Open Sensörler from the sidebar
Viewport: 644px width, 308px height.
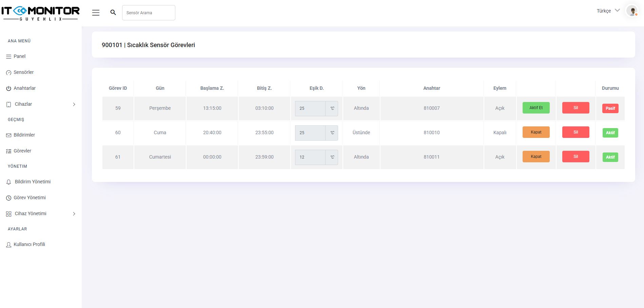(x=23, y=72)
